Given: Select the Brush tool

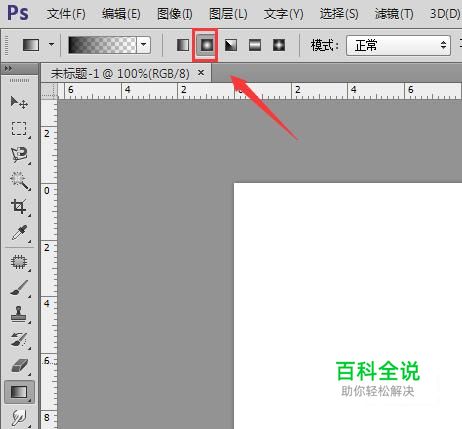Looking at the screenshot, I should pos(19,288).
